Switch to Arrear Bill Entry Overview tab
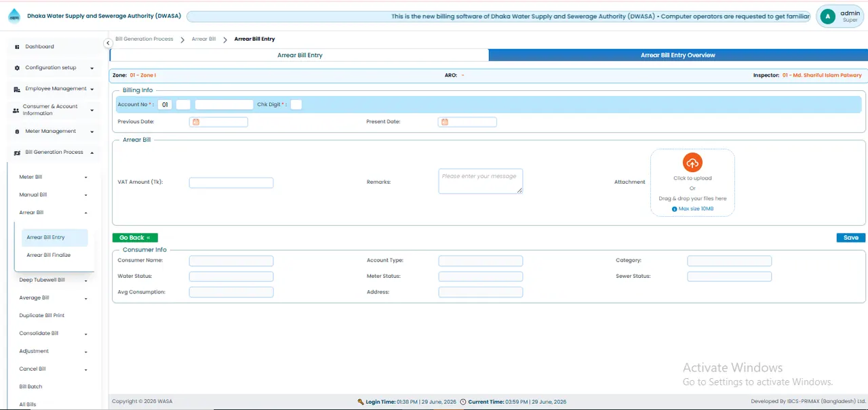Screen dimensions: 868x410 pos(677,55)
